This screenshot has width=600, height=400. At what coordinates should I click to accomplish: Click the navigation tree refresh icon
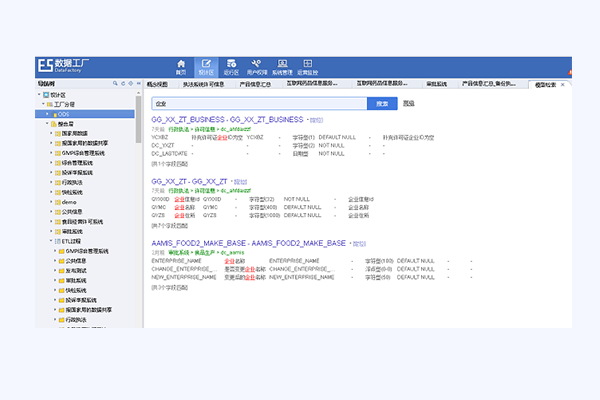pos(123,83)
